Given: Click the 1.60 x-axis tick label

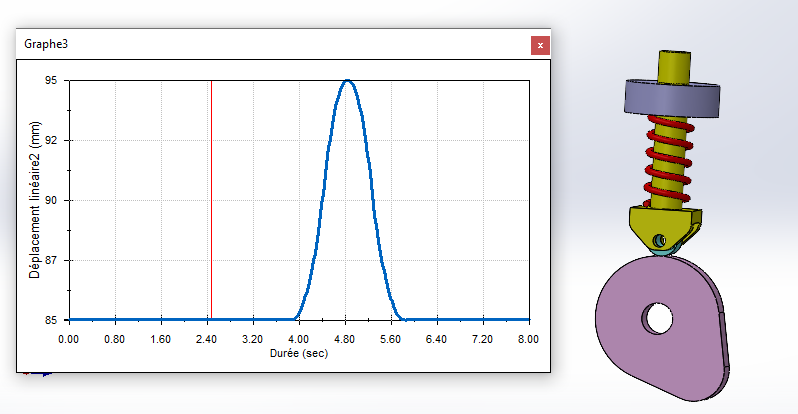Looking at the screenshot, I should click(x=160, y=340).
